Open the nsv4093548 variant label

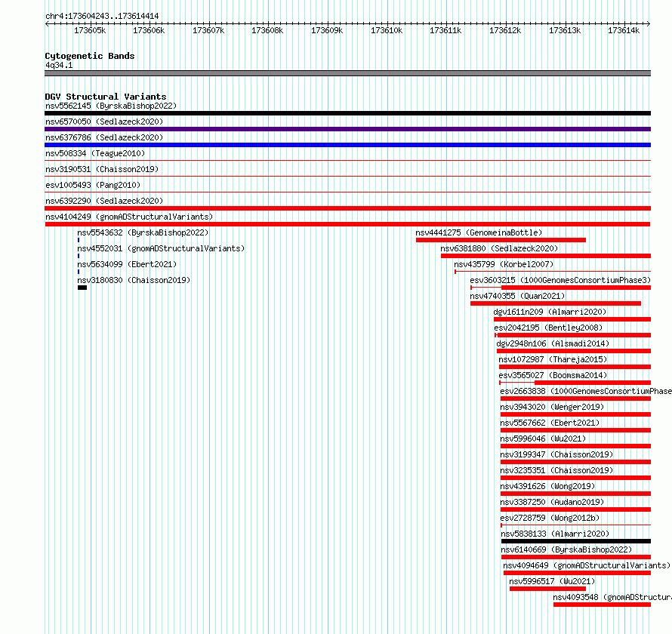click(x=612, y=597)
